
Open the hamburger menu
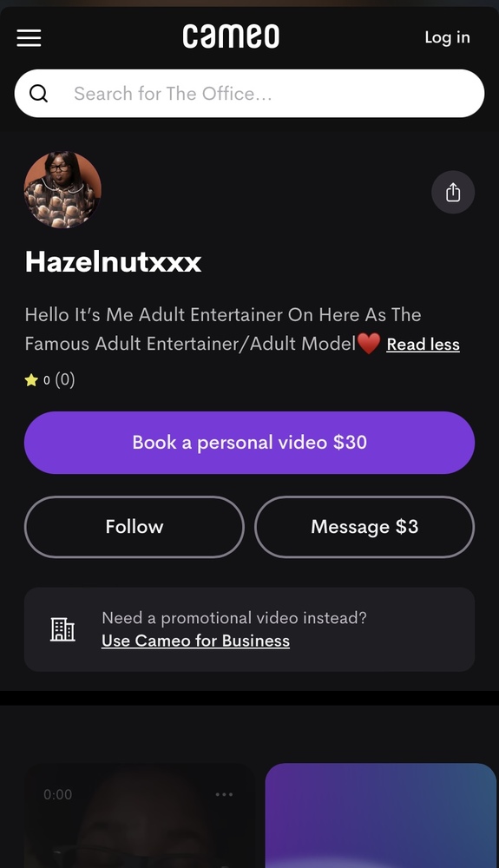(29, 37)
